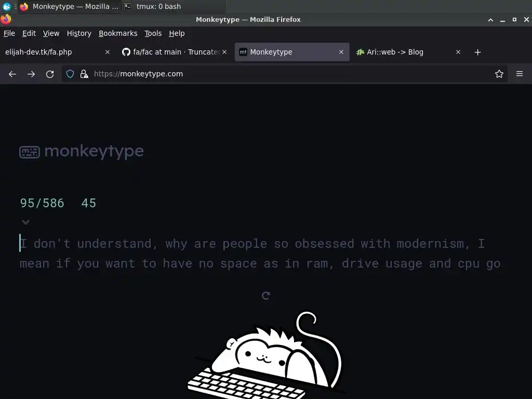Maximize the Firefox window
Screen dimensions: 532x399
point(514,20)
